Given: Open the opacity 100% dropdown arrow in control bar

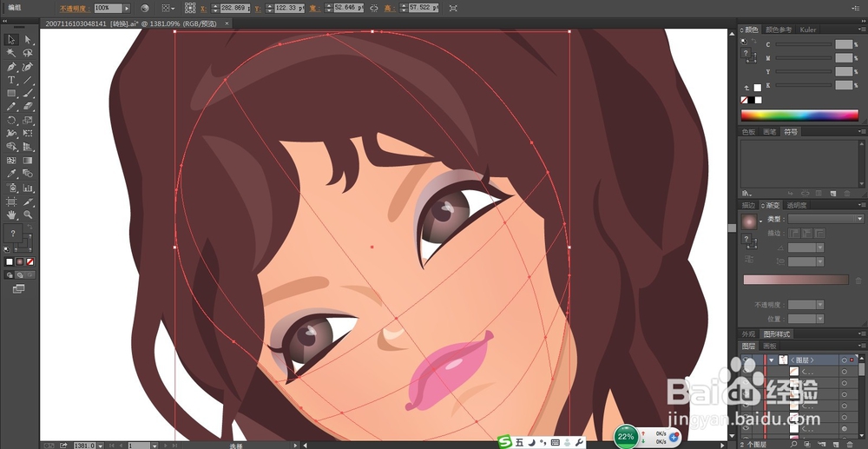Looking at the screenshot, I should (x=127, y=9).
